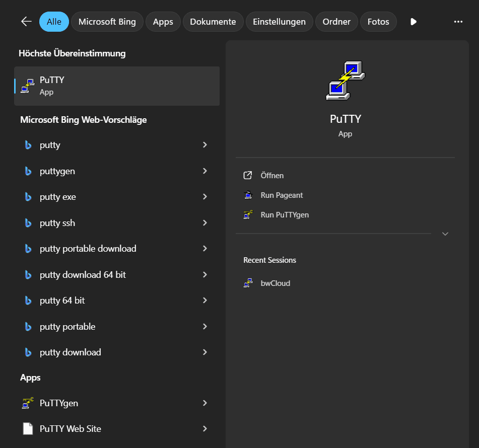Open the PuTTYgen app result
This screenshot has width=479, height=448.
coord(59,403)
